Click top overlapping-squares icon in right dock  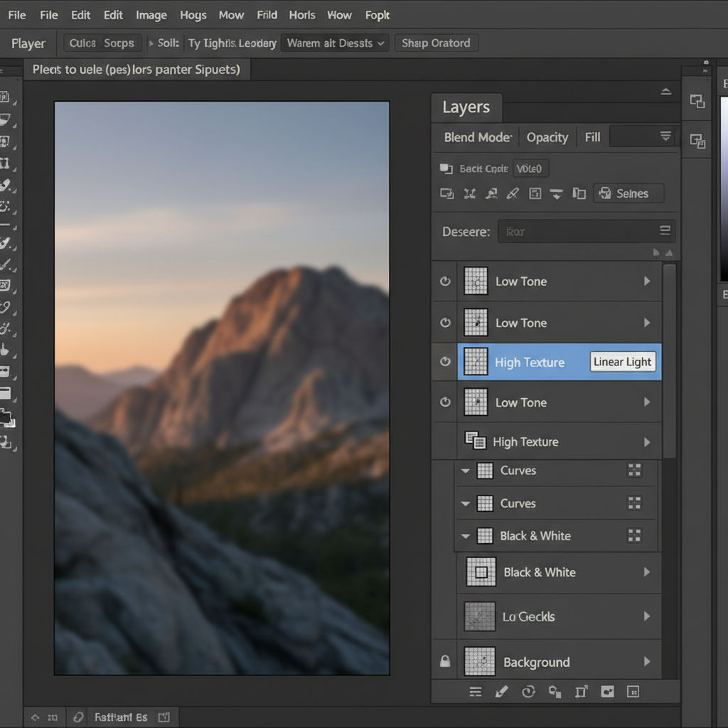coord(697,102)
